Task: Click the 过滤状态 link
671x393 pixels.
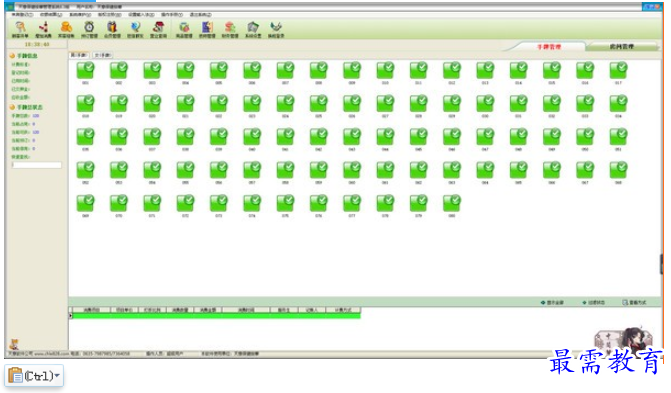Action: tap(594, 302)
